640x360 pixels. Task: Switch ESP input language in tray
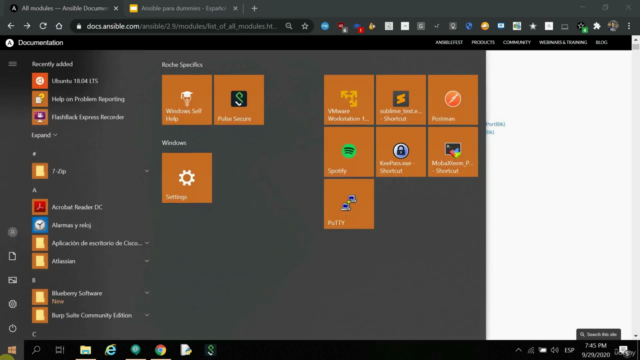coord(569,350)
